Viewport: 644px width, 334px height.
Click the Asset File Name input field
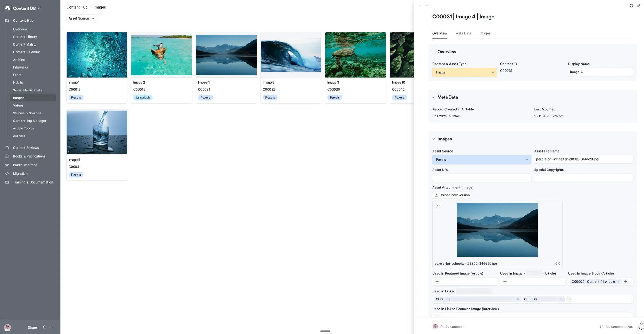583,159
